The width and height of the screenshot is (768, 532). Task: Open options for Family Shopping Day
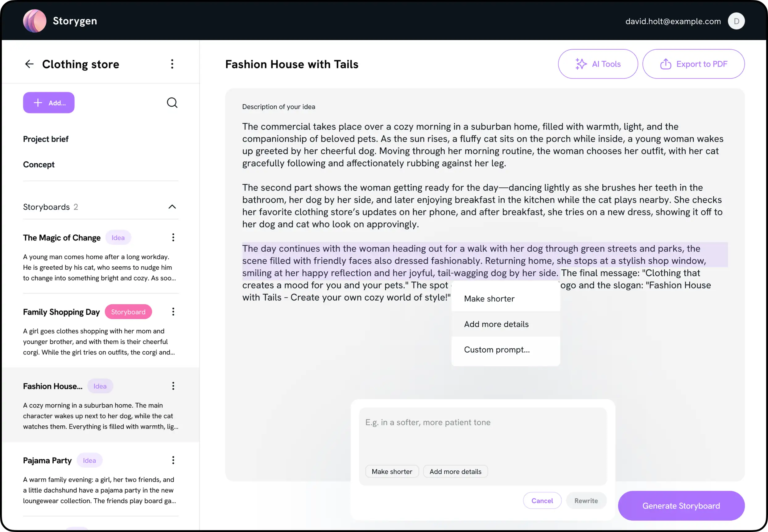pyautogui.click(x=173, y=312)
